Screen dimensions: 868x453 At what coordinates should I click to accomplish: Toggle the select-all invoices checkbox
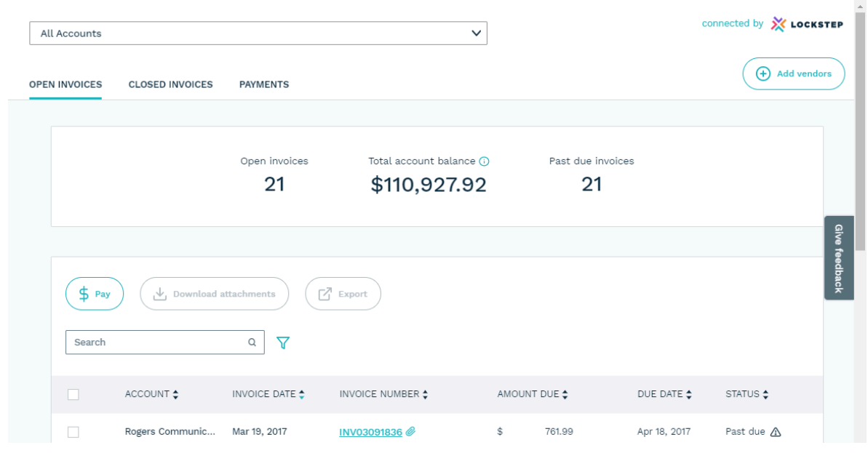(73, 395)
